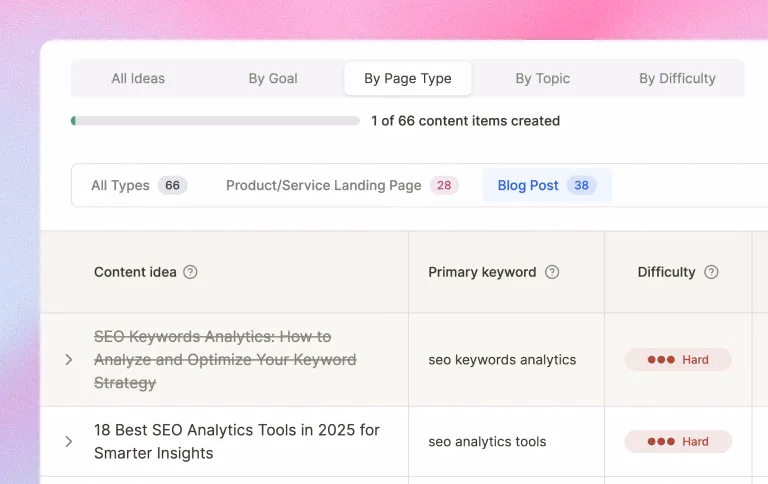Click the help icon beside Primary keyword
Image resolution: width=768 pixels, height=484 pixels.
[552, 272]
